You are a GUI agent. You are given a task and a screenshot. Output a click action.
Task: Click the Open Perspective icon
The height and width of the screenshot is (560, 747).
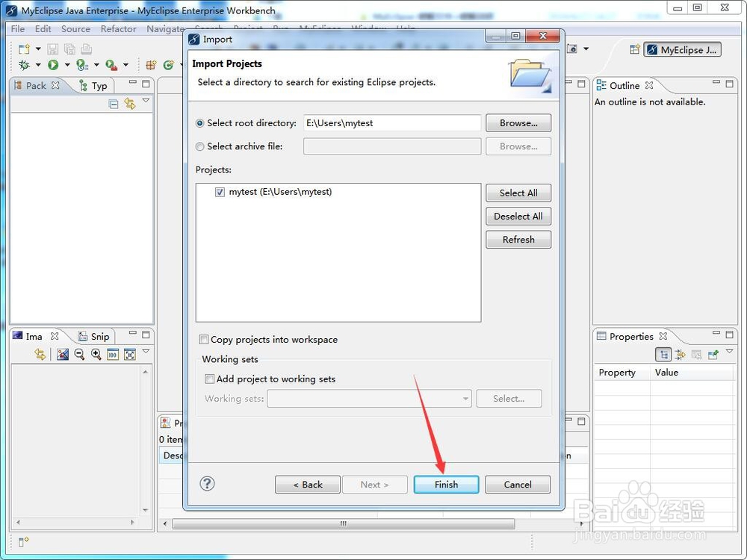(634, 49)
